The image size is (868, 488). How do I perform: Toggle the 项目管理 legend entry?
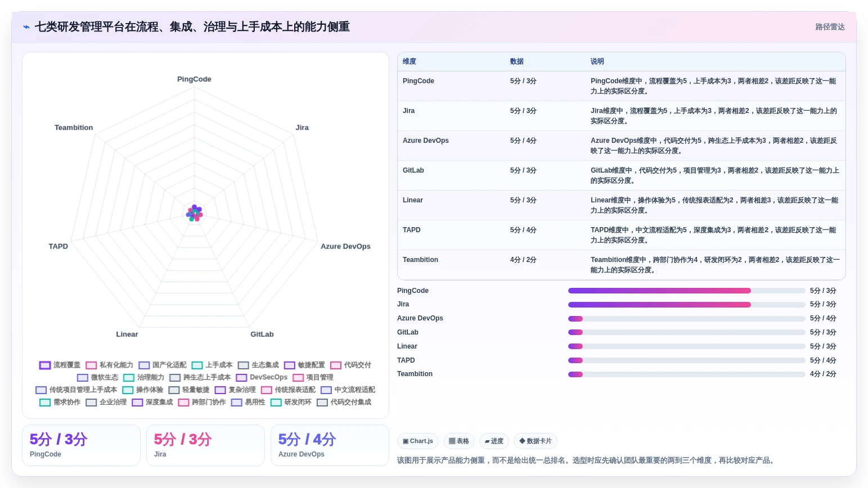pyautogui.click(x=313, y=377)
